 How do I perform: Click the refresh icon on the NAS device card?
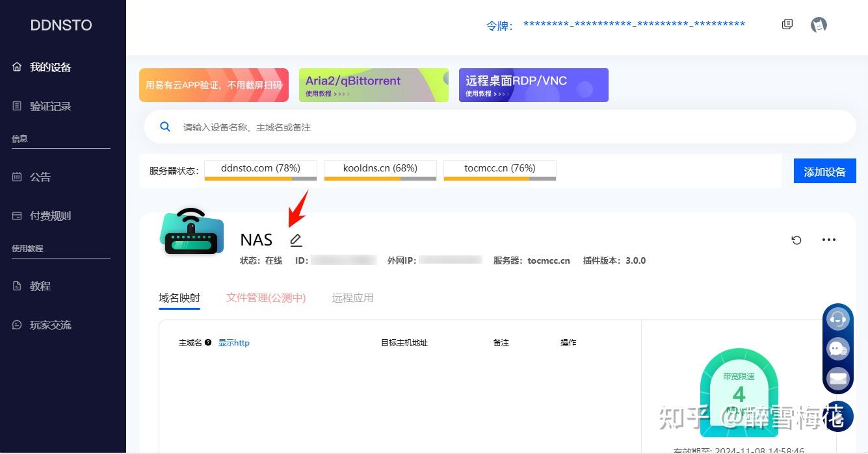(796, 240)
